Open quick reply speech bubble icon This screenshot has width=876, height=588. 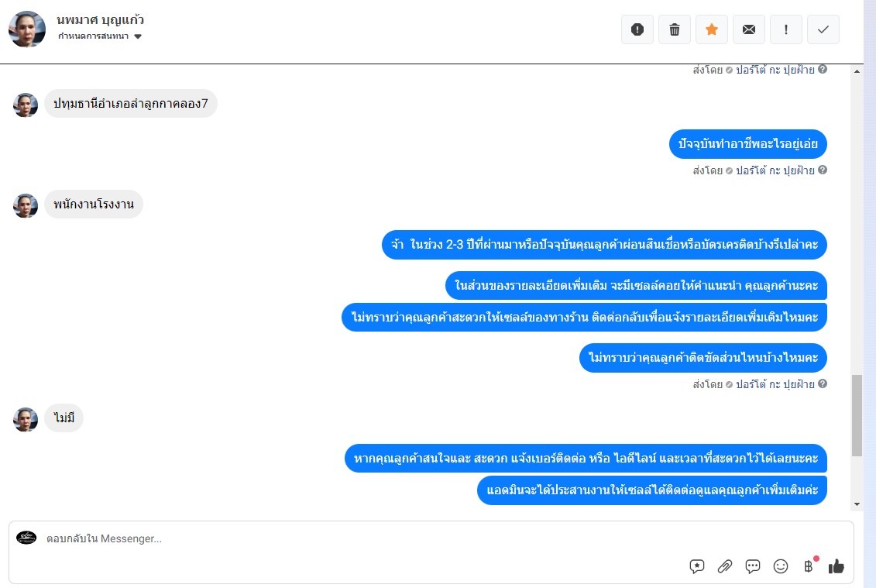(753, 566)
